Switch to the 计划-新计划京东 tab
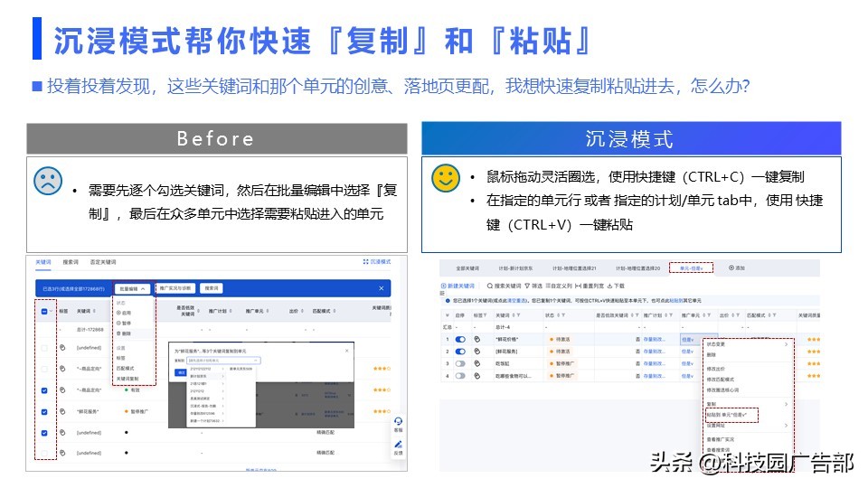 tap(515, 267)
